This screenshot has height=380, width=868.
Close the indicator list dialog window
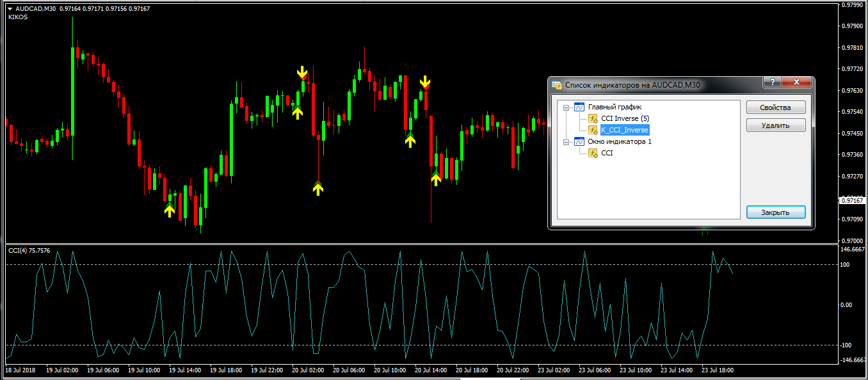[x=796, y=82]
